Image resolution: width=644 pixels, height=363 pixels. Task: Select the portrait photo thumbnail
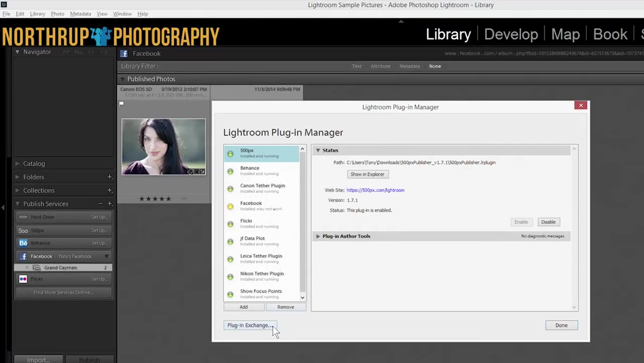click(164, 147)
